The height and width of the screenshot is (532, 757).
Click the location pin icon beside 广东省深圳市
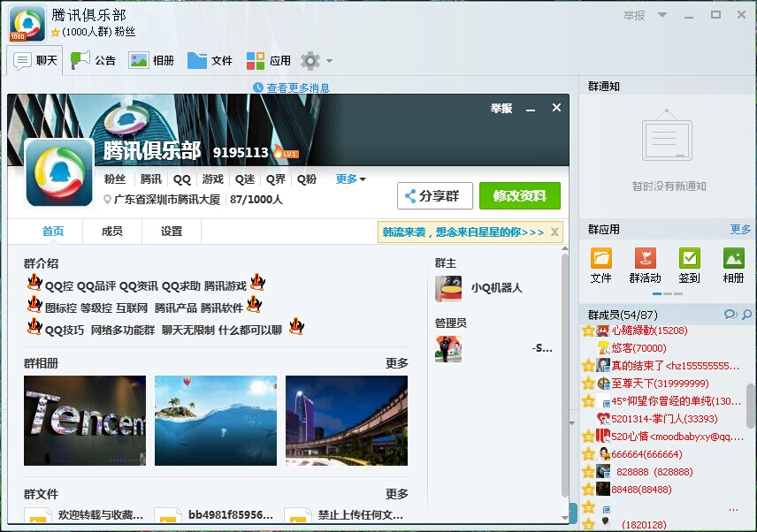coord(107,200)
